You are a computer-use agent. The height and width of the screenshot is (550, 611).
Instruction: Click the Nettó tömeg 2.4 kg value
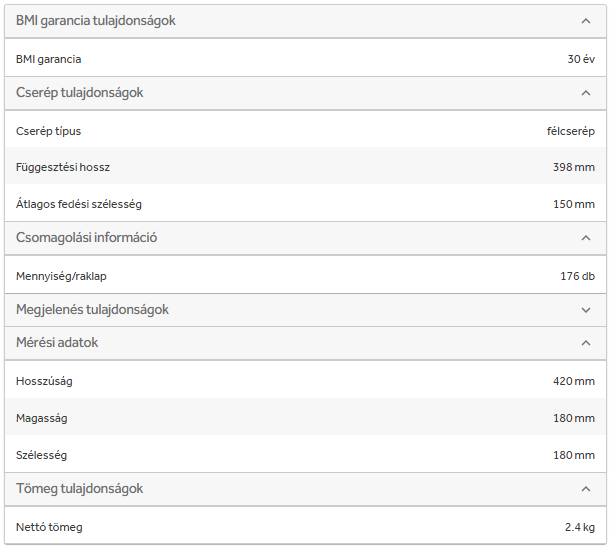tap(580, 527)
